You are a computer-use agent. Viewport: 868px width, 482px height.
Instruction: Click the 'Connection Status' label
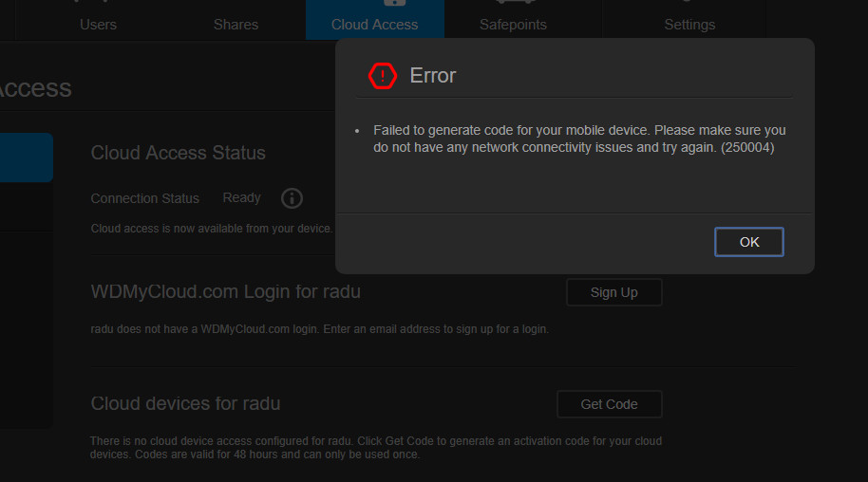[x=145, y=198]
